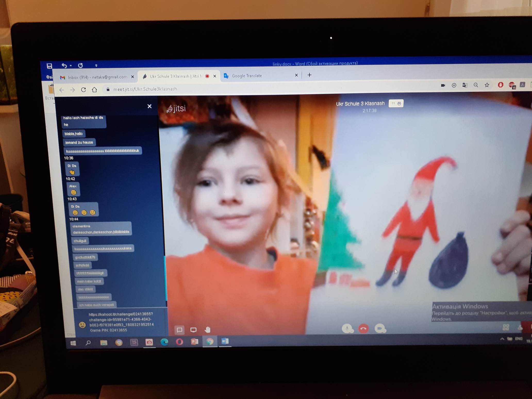Switch to the Google Translate tab
Screen dimensions: 532x399
pyautogui.click(x=247, y=76)
